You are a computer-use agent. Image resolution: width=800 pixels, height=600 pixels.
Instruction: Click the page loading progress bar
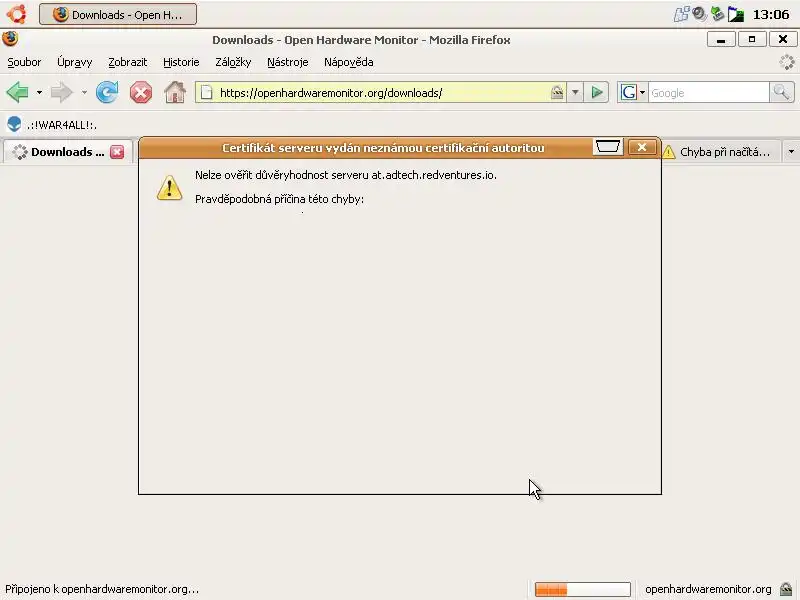(583, 589)
